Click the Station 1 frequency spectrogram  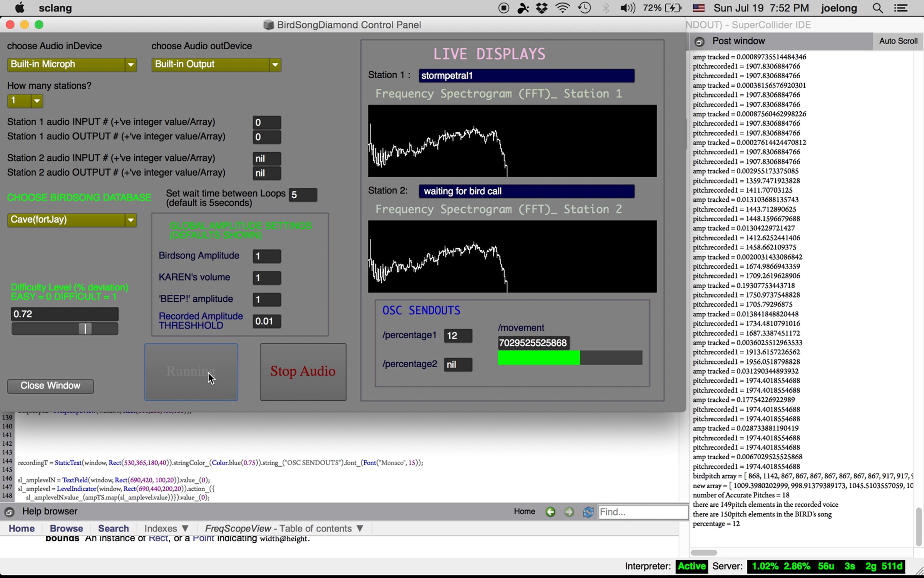pos(512,141)
